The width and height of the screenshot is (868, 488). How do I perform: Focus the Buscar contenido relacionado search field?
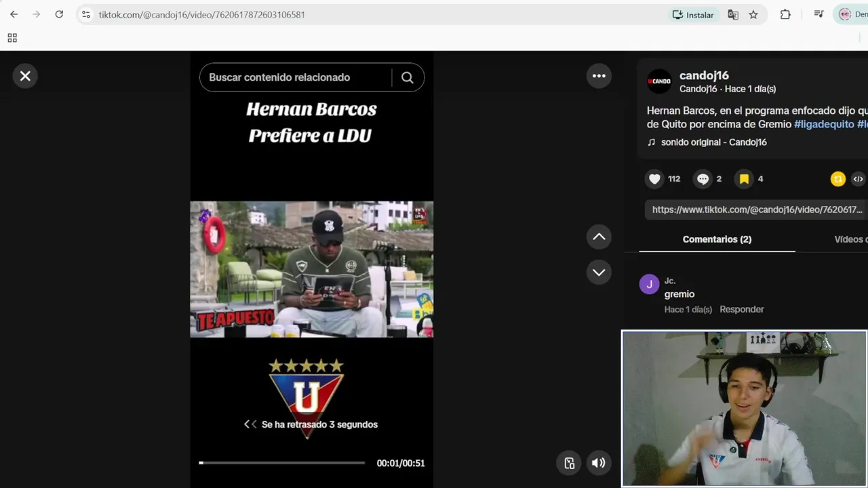point(295,77)
